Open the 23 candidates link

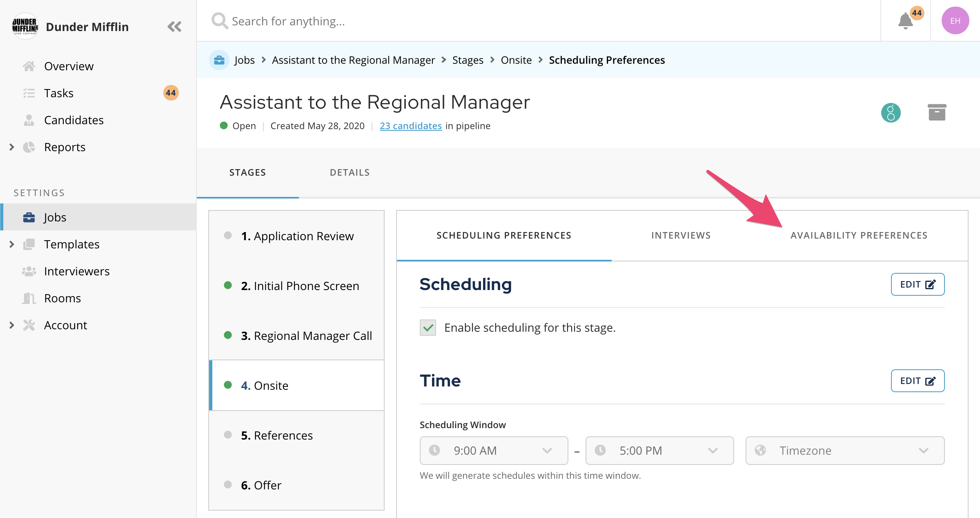tap(410, 126)
